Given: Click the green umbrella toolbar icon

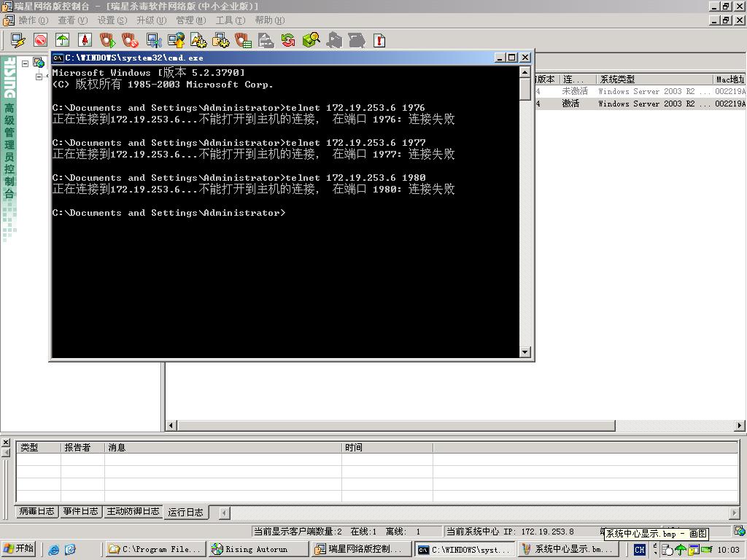Looking at the screenshot, I should coord(63,40).
